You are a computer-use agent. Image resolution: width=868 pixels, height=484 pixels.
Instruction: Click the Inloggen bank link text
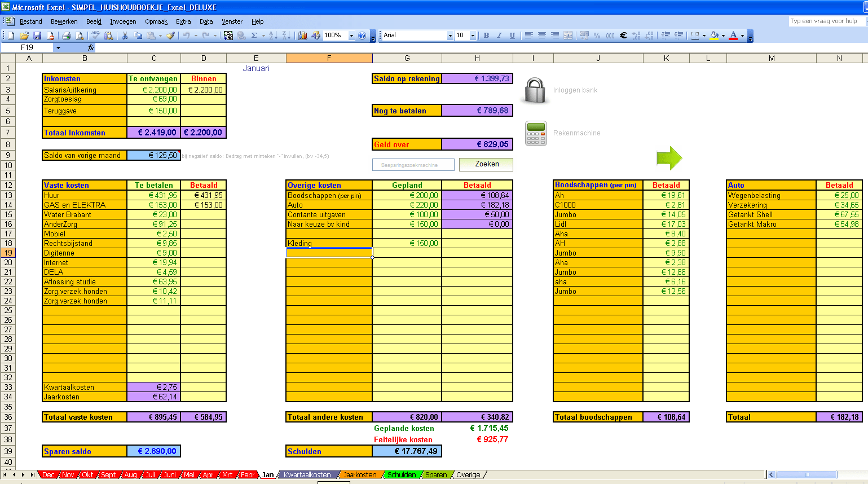(x=575, y=90)
